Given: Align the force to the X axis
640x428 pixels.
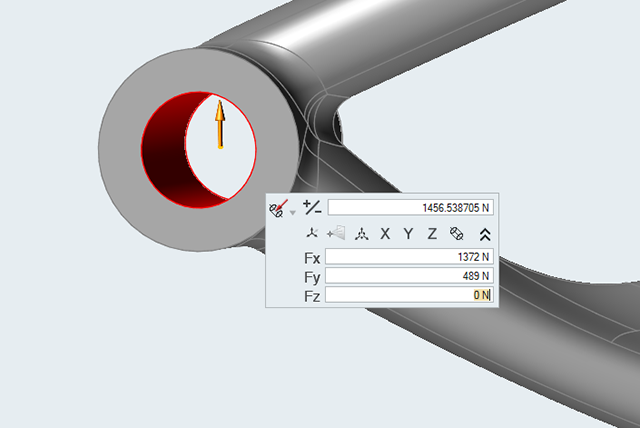Looking at the screenshot, I should click(385, 234).
